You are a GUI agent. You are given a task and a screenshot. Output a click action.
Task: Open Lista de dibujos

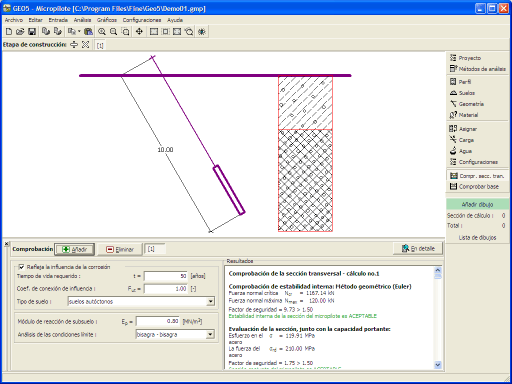coord(477,237)
